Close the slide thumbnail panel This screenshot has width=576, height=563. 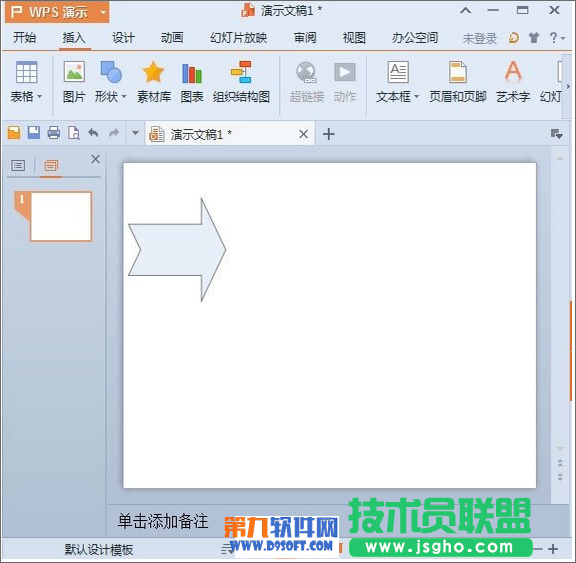[96, 159]
